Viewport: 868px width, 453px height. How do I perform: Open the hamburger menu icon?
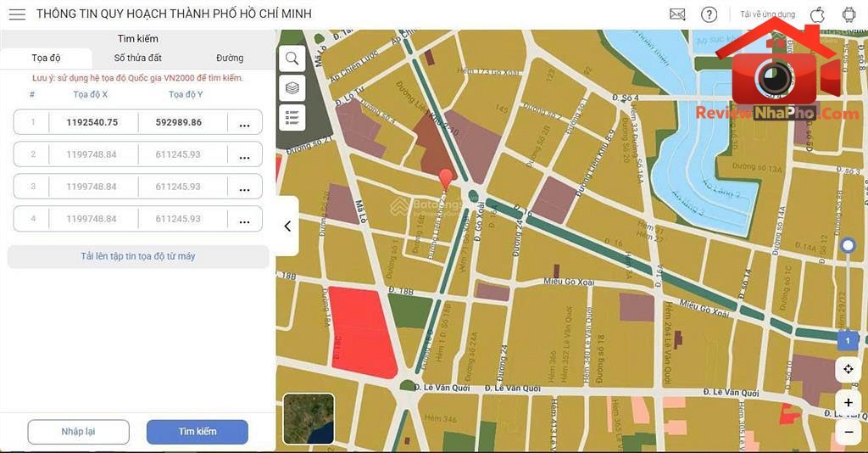[17, 14]
